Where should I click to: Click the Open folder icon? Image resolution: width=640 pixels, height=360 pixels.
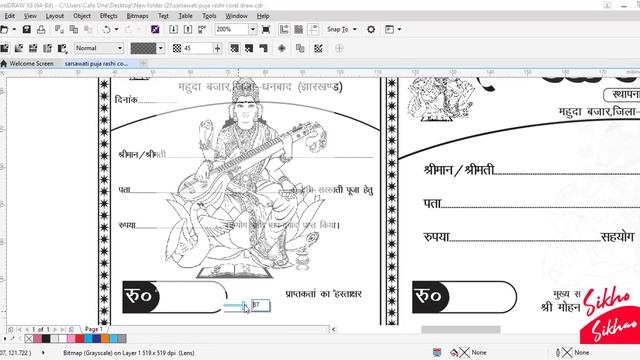(x=4, y=29)
